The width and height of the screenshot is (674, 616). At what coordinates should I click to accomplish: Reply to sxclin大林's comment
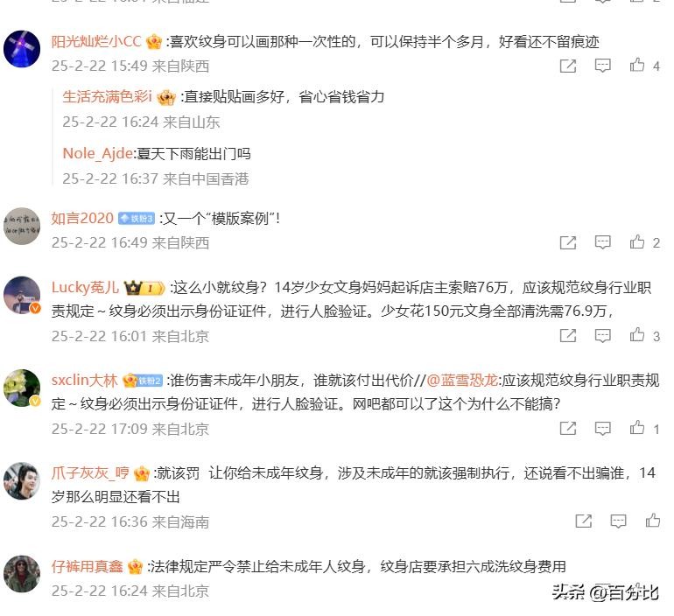602,428
